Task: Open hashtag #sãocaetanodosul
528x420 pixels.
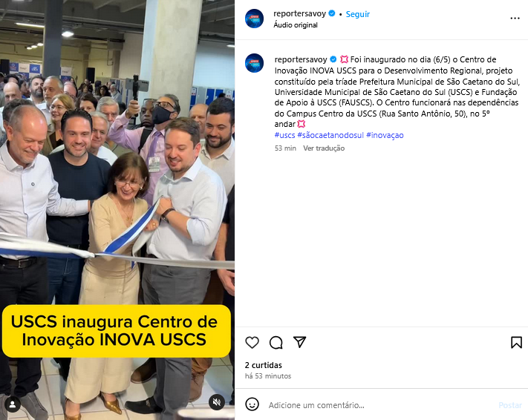Action: pyautogui.click(x=330, y=135)
